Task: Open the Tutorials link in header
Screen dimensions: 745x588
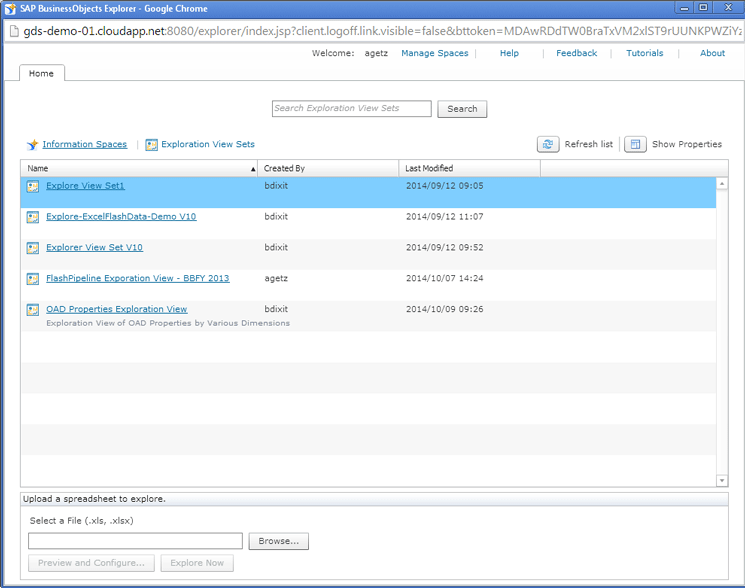Action: click(x=644, y=53)
